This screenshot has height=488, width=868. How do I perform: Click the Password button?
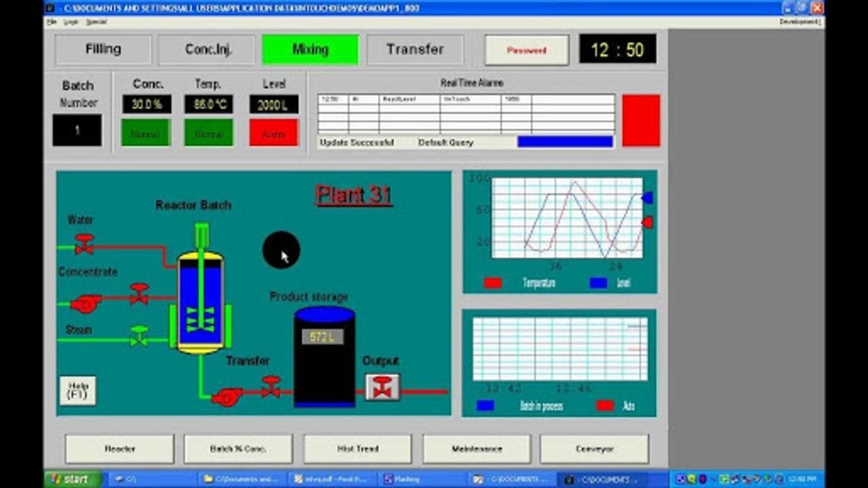point(526,50)
